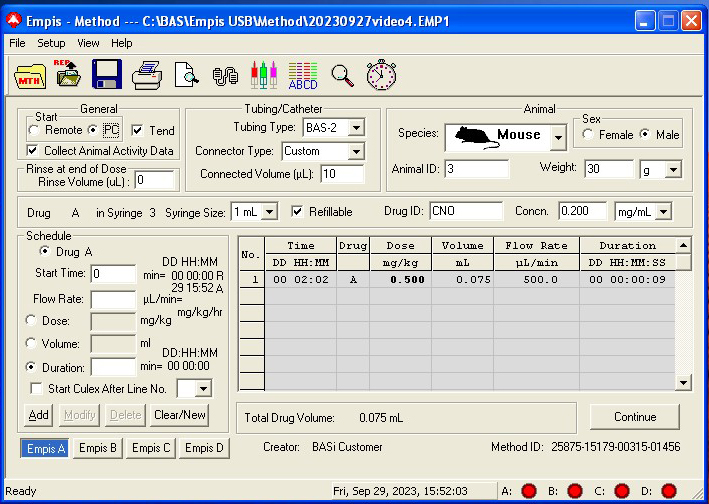
Task: Click the colored syringes icon
Action: (263, 74)
